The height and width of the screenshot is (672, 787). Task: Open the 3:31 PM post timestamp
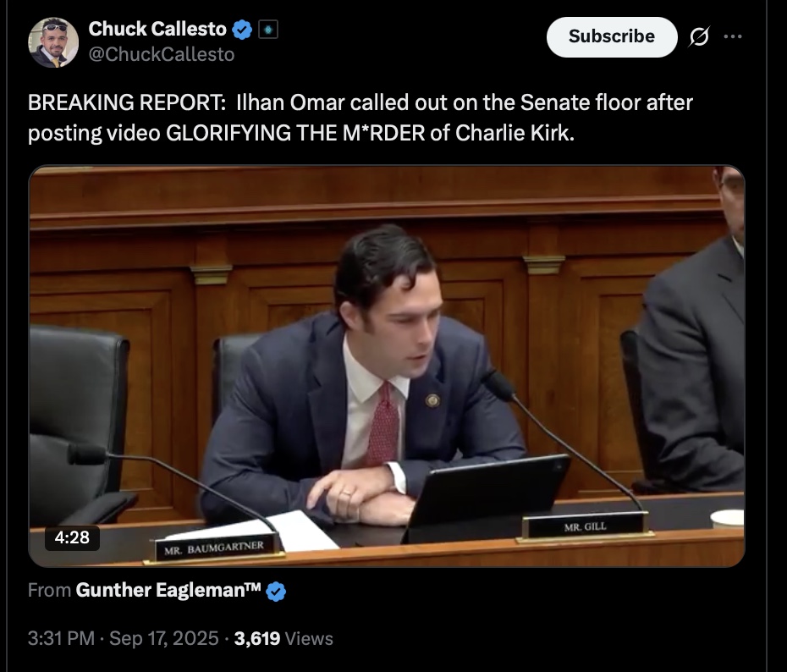tap(61, 638)
